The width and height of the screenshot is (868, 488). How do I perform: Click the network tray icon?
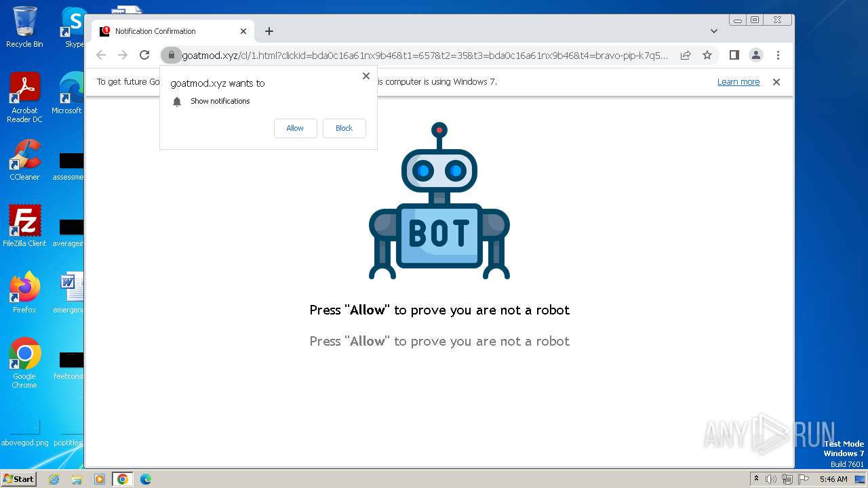787,479
